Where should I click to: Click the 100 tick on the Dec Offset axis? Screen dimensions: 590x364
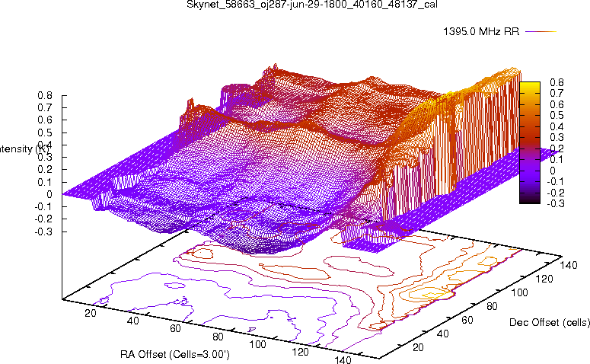(519, 293)
